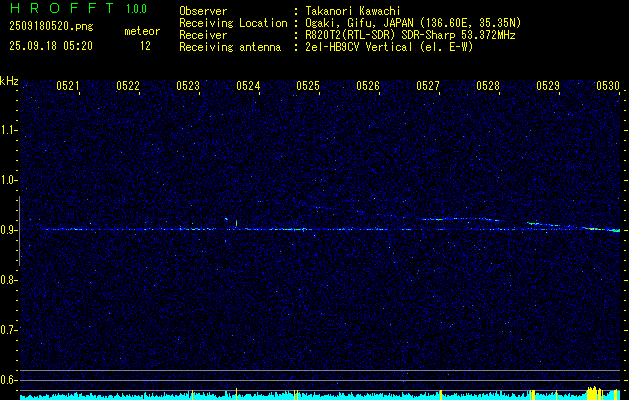Screen dimensions: 629x400
Task: Click the 0.7 kHz axis label
Action: click(x=9, y=330)
